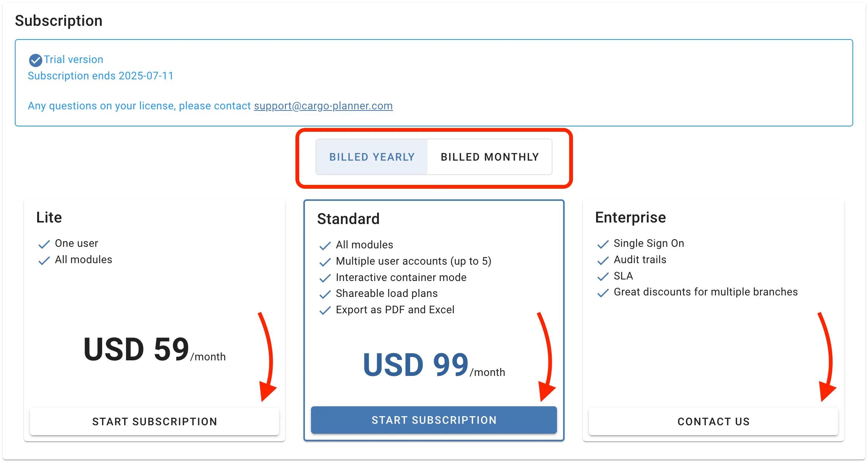
Task: Click the checkmark beside Interactive container mode
Action: coord(325,278)
